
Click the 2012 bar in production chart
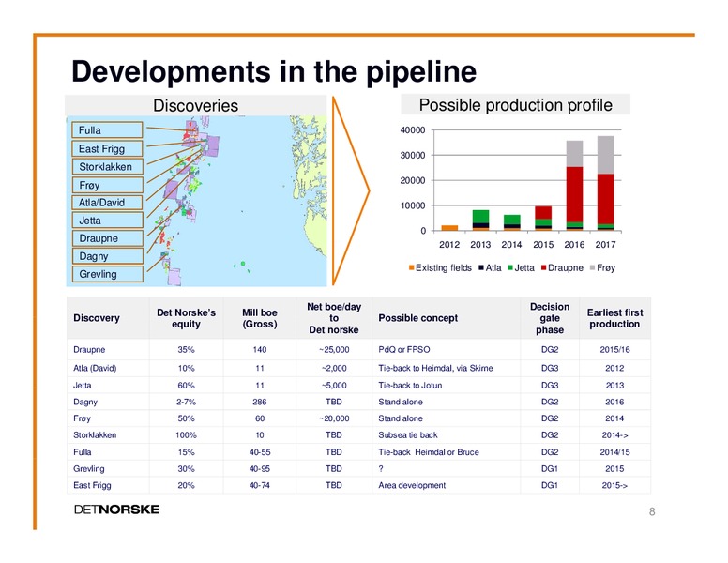click(x=449, y=228)
